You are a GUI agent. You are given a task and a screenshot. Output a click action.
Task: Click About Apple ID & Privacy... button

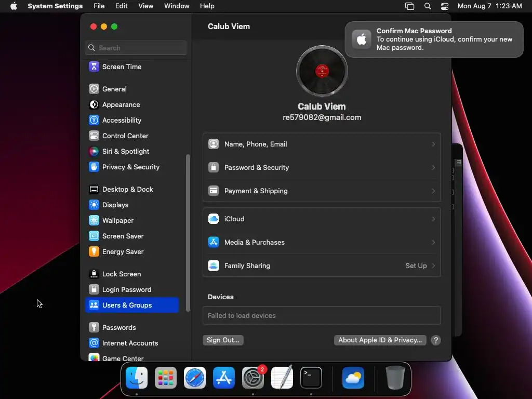380,340
